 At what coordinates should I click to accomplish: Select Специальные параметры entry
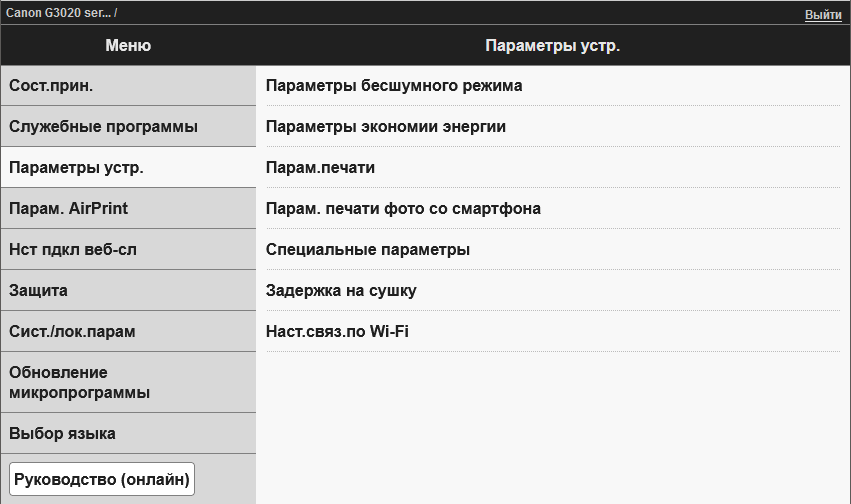(x=368, y=250)
